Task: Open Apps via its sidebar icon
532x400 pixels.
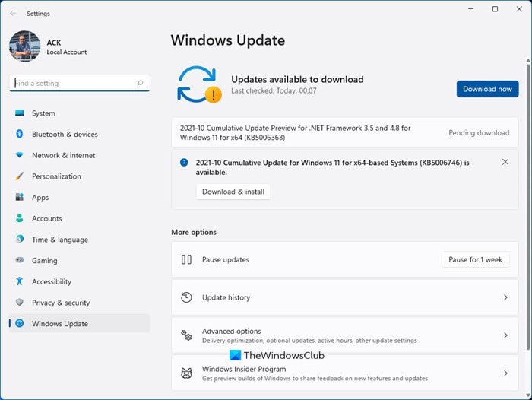Action: tap(19, 197)
